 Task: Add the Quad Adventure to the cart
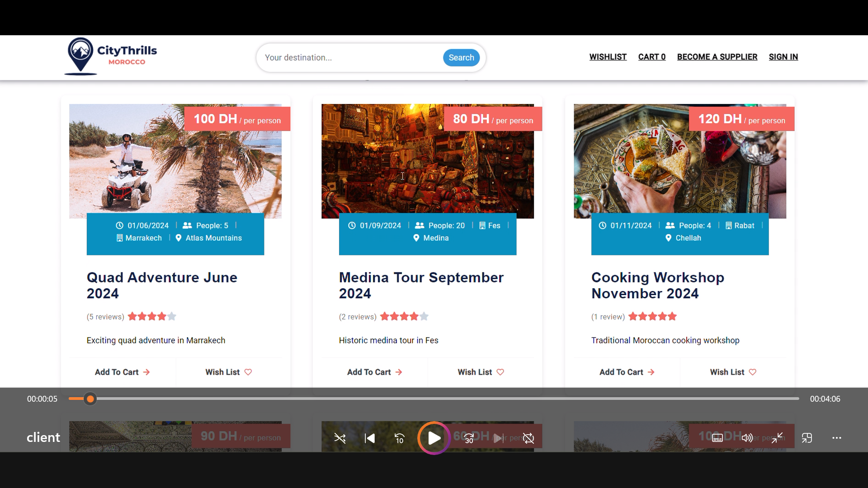pos(122,372)
